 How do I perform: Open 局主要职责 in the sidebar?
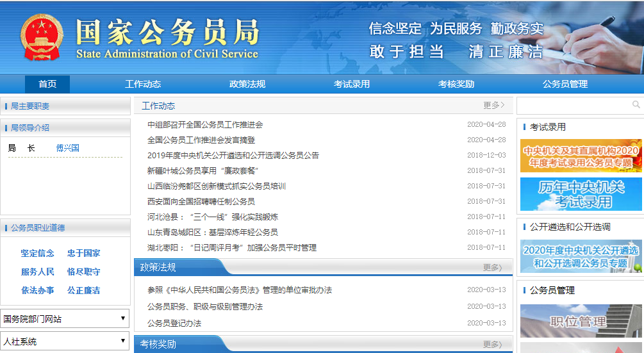(x=29, y=106)
